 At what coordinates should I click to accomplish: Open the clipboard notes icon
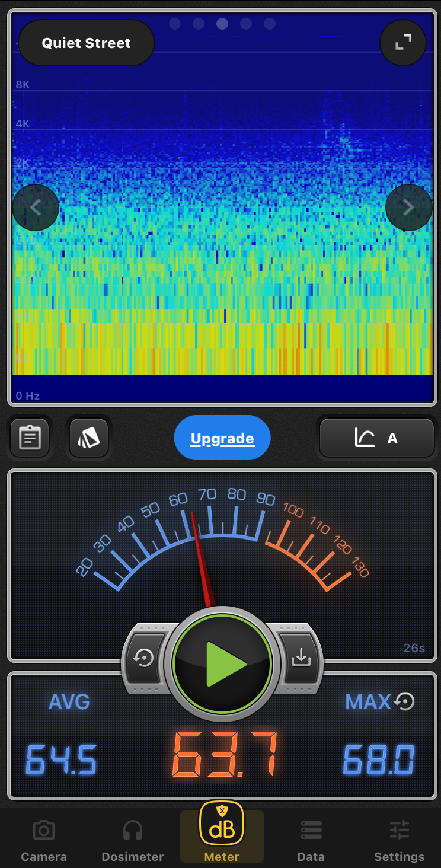[x=30, y=438]
